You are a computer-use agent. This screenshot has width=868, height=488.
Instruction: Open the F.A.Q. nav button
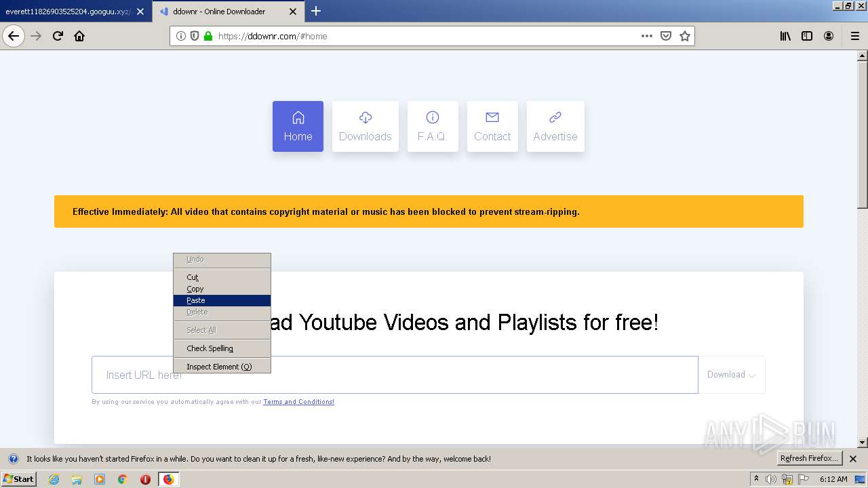[433, 127]
